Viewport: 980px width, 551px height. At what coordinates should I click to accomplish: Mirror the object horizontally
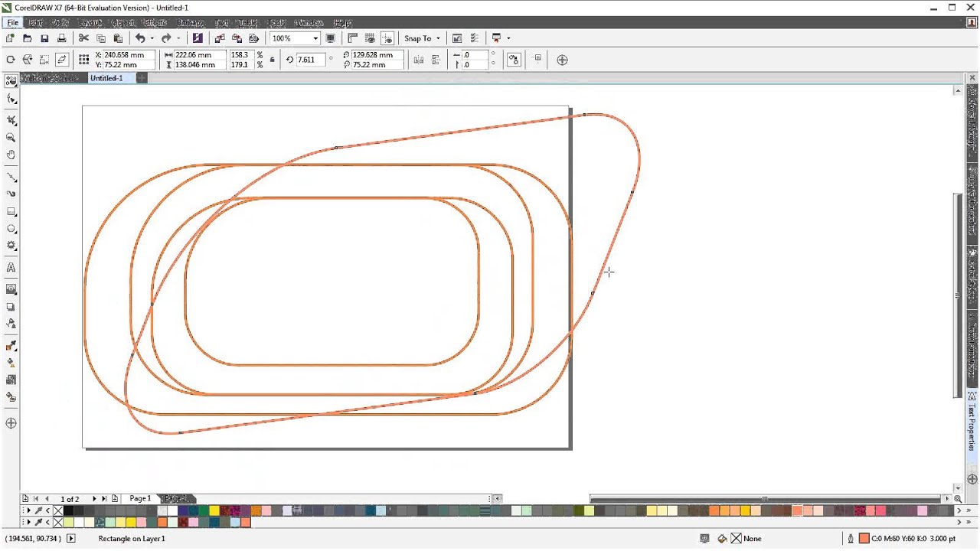coord(419,60)
